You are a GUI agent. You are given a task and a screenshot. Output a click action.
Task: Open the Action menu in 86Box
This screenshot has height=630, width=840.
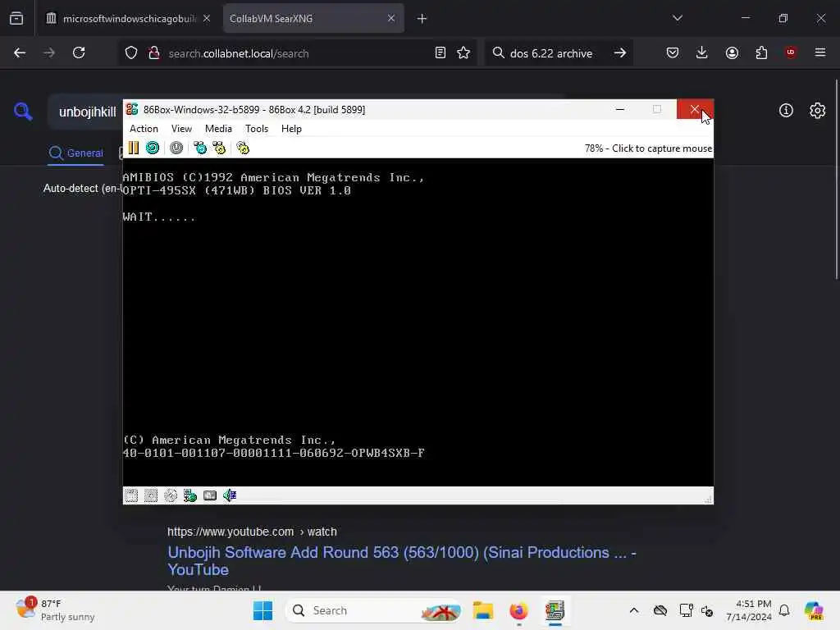(144, 129)
